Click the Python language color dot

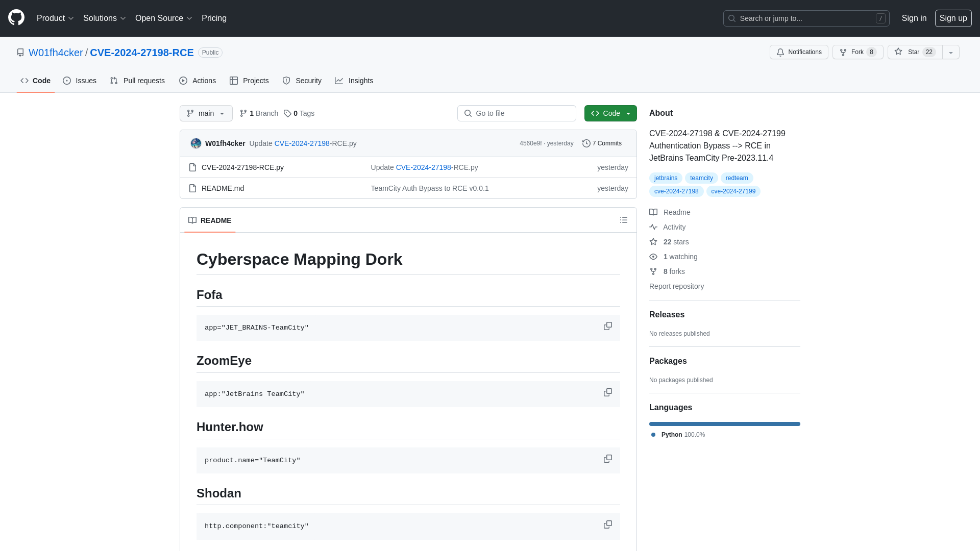click(x=653, y=435)
